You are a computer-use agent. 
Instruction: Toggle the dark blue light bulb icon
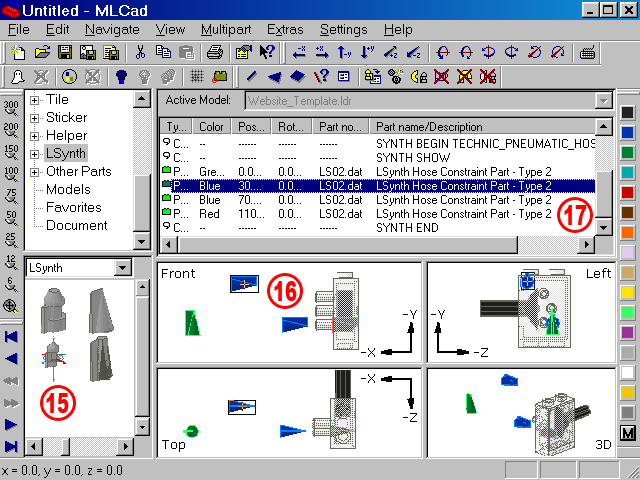click(x=121, y=76)
